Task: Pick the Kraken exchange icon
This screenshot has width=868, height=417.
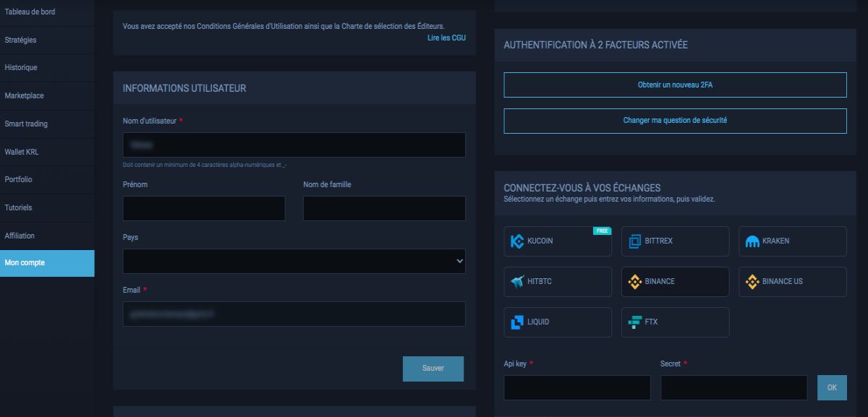Action: point(752,241)
